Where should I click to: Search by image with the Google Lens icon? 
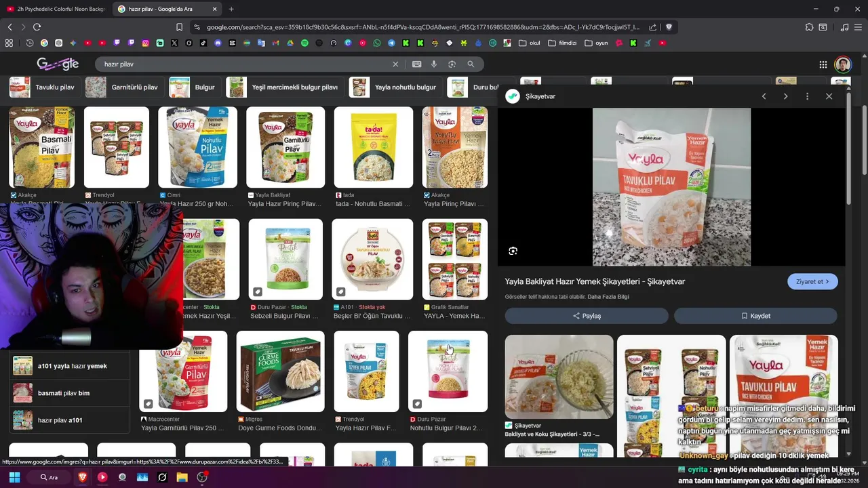click(x=452, y=64)
